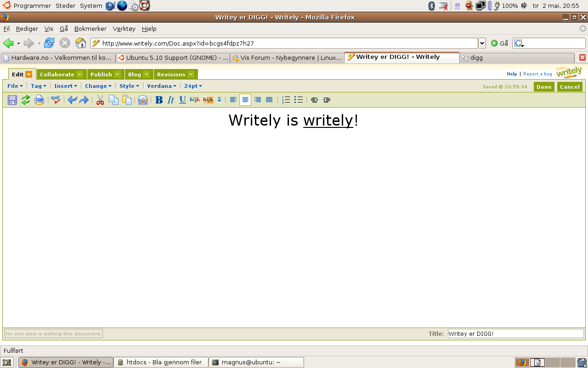Open the Programmer menu in GNOME panel
Screen dimensions: 588x368
coord(27,6)
